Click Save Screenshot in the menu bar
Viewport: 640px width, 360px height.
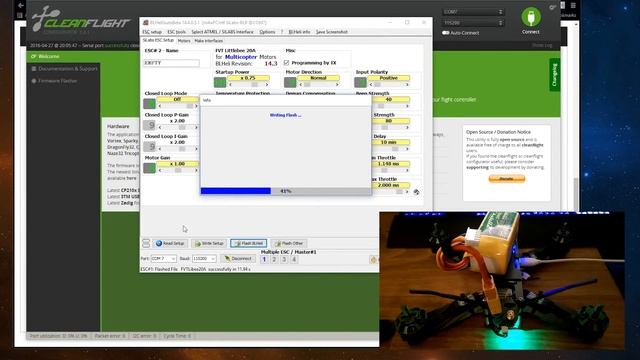[332, 32]
